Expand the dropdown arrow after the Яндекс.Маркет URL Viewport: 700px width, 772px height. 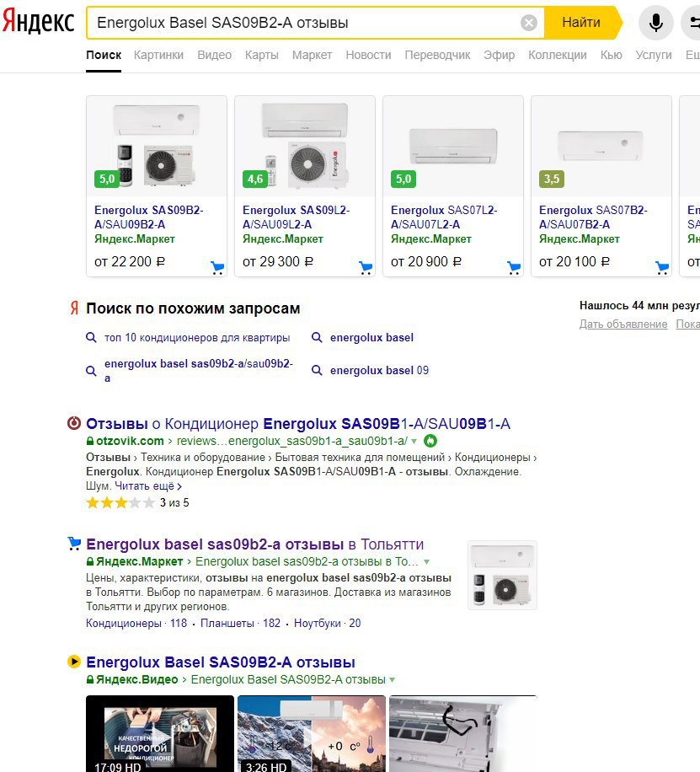(x=426, y=562)
